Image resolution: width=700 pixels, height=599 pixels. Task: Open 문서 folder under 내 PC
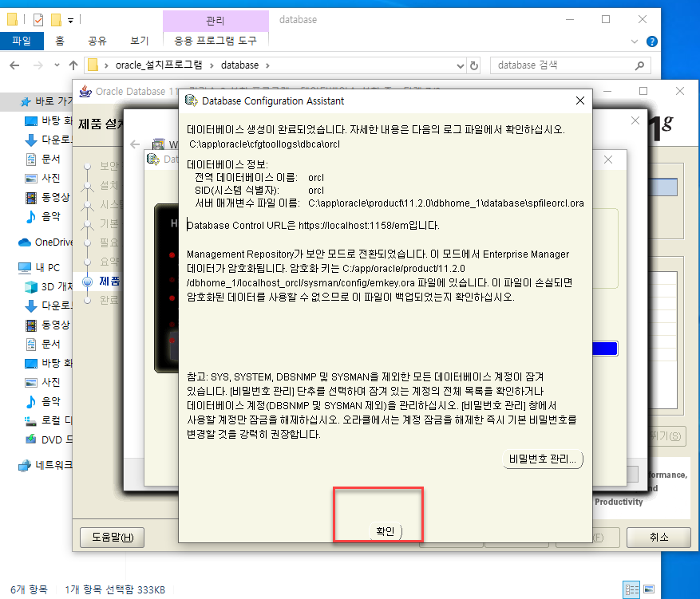click(x=43, y=344)
